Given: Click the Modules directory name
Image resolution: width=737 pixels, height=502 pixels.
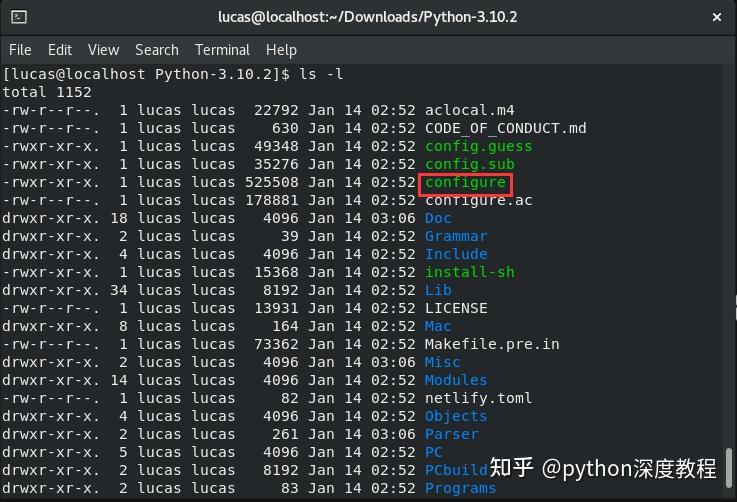Looking at the screenshot, I should (456, 380).
